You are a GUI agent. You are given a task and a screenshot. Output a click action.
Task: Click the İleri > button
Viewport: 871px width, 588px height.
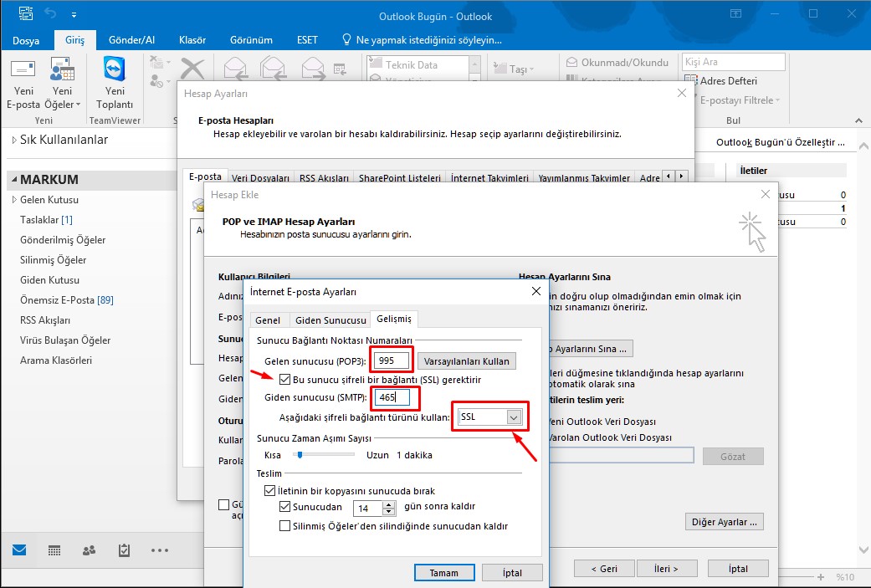point(665,569)
